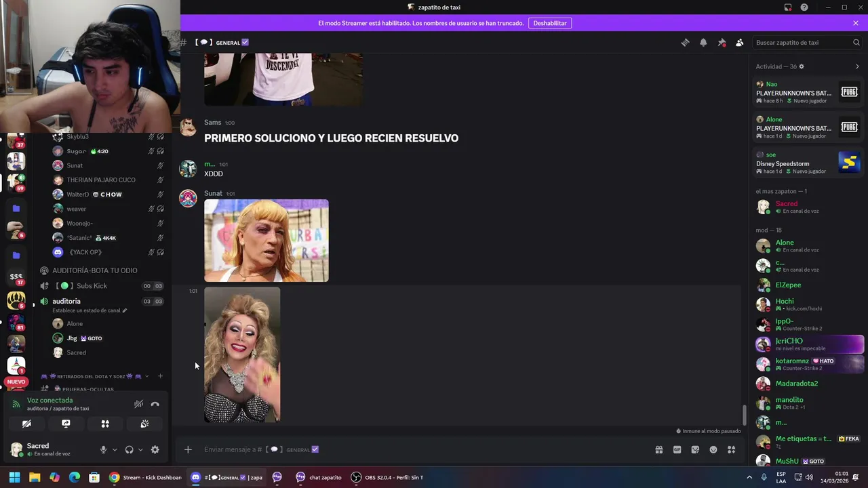
Task: Toggle the member list icon
Action: 739,42
